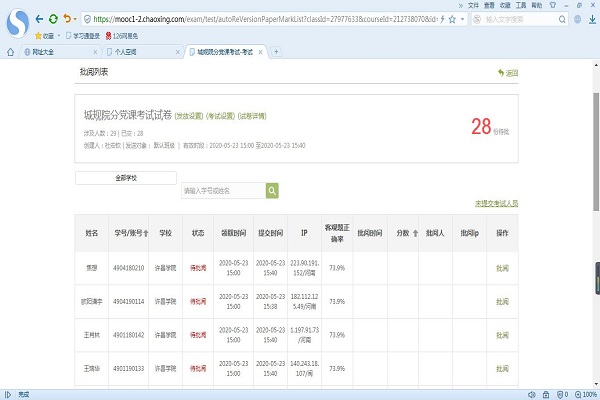Click the 返回 back link

pyautogui.click(x=508, y=73)
